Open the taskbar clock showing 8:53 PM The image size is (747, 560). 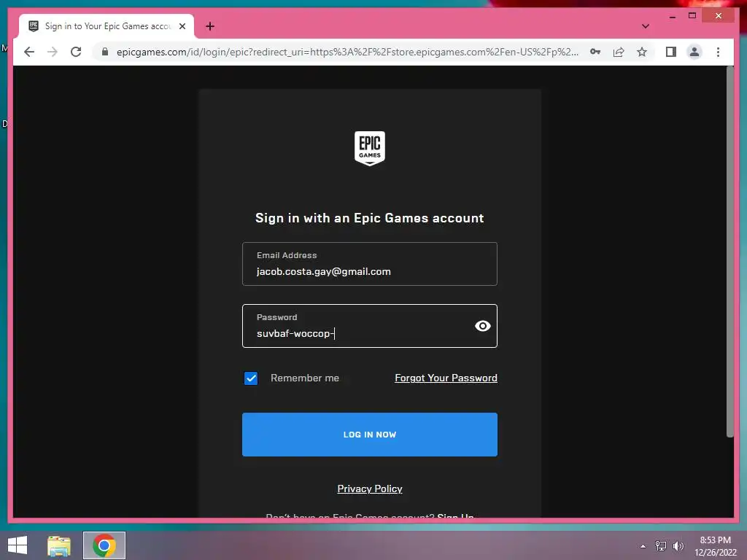tap(715, 546)
